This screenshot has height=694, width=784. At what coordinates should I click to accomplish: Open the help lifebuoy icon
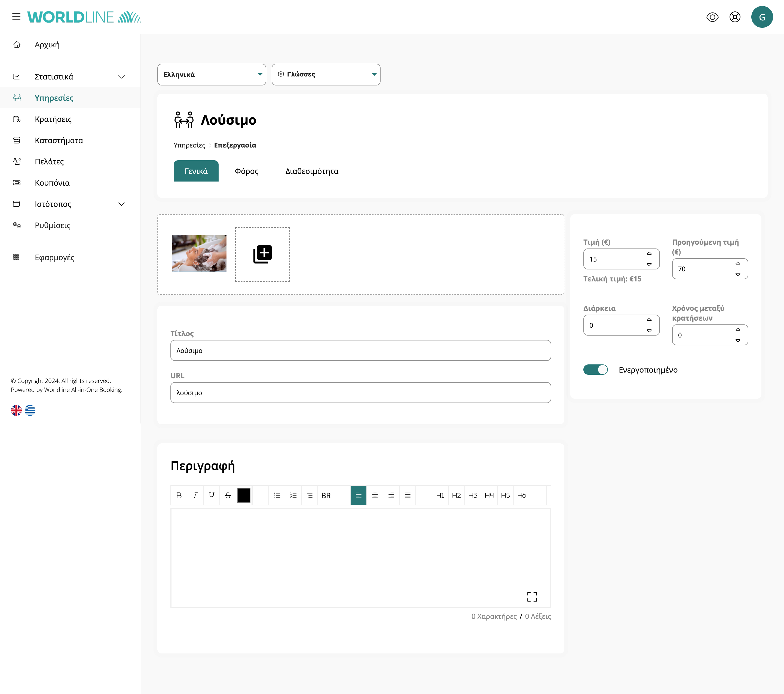pos(734,17)
